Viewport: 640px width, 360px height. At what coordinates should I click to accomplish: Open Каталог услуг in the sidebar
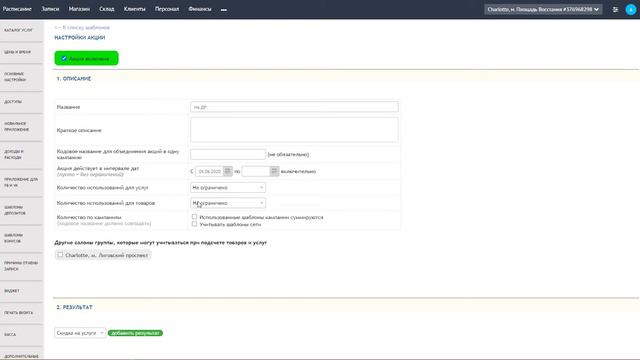pos(21,30)
